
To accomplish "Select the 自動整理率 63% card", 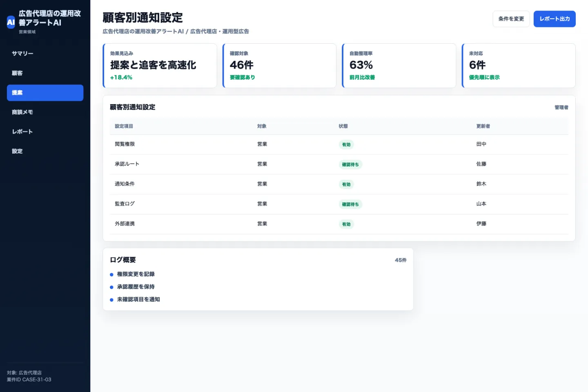I will tap(399, 65).
